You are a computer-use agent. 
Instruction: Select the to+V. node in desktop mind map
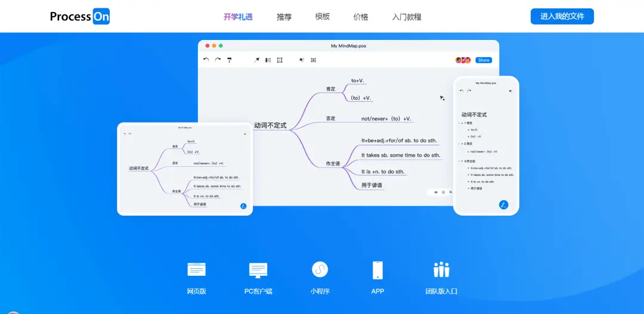click(x=357, y=80)
